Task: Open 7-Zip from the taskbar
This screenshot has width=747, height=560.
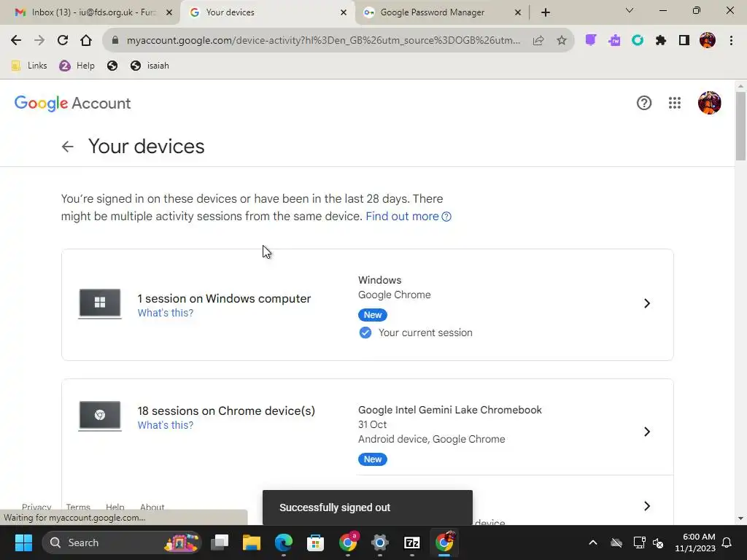Action: pos(411,542)
